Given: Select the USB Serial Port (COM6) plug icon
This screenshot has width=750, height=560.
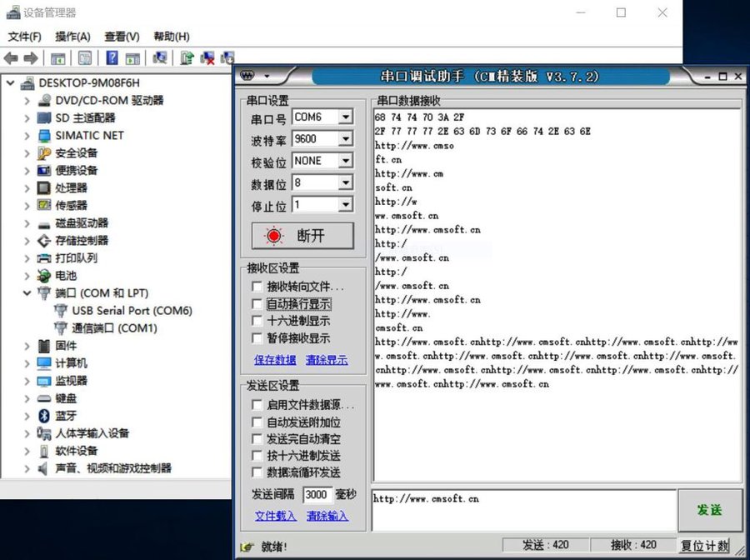Looking at the screenshot, I should [61, 311].
